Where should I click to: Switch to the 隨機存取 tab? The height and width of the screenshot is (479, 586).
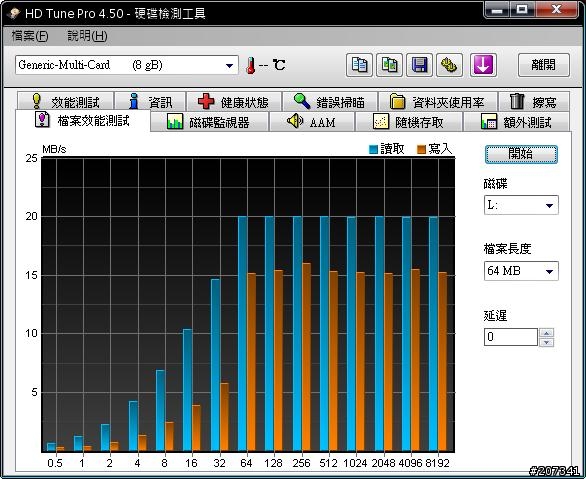point(409,122)
